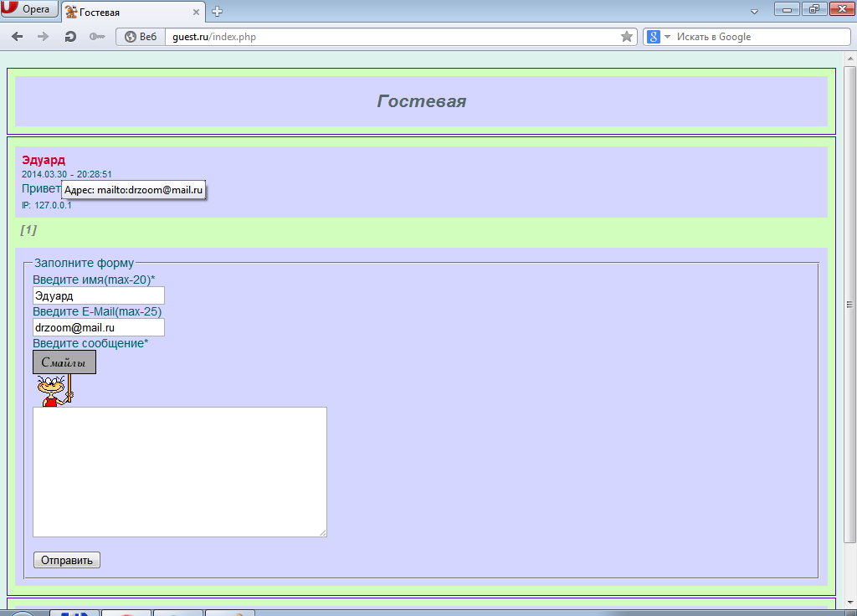
Task: Click the E-Mail field with drzoom@mail.ru
Action: coord(99,327)
